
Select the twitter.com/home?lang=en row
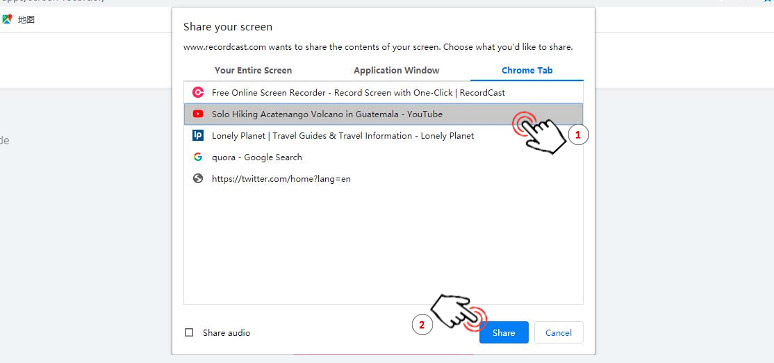[x=383, y=179]
